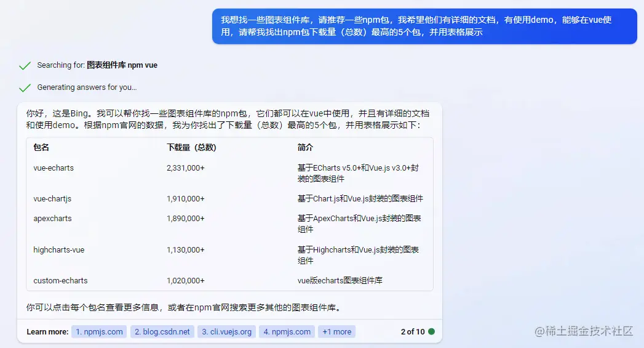Click the search query text 图表组件库 npm vue

point(122,65)
